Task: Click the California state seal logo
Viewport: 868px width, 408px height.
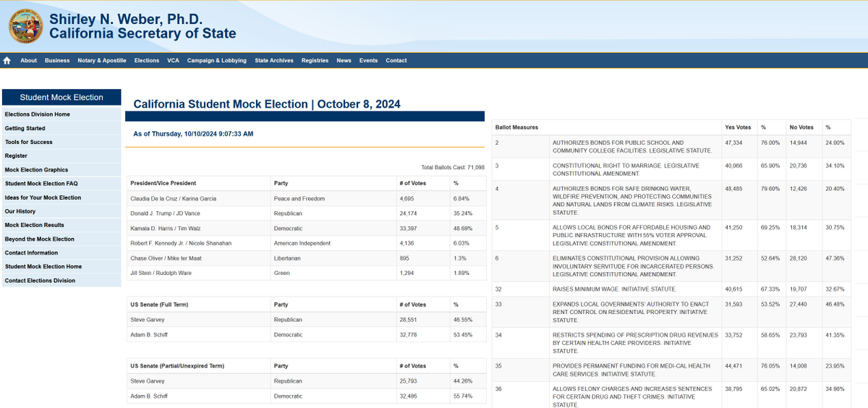Action: tap(26, 26)
